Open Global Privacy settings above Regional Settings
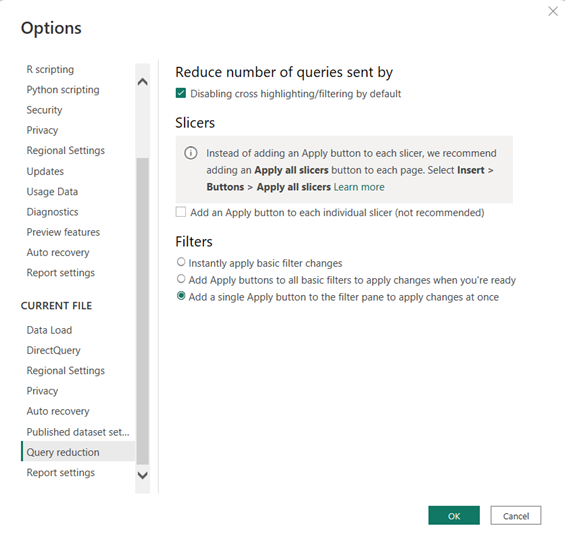The height and width of the screenshot is (542, 565). tap(42, 130)
